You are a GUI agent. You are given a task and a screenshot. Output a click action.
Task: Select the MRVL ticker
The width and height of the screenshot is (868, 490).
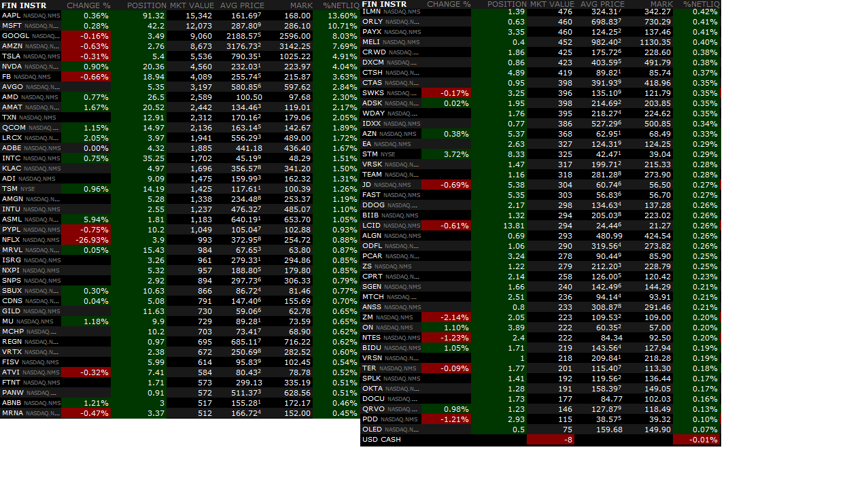tap(12, 249)
